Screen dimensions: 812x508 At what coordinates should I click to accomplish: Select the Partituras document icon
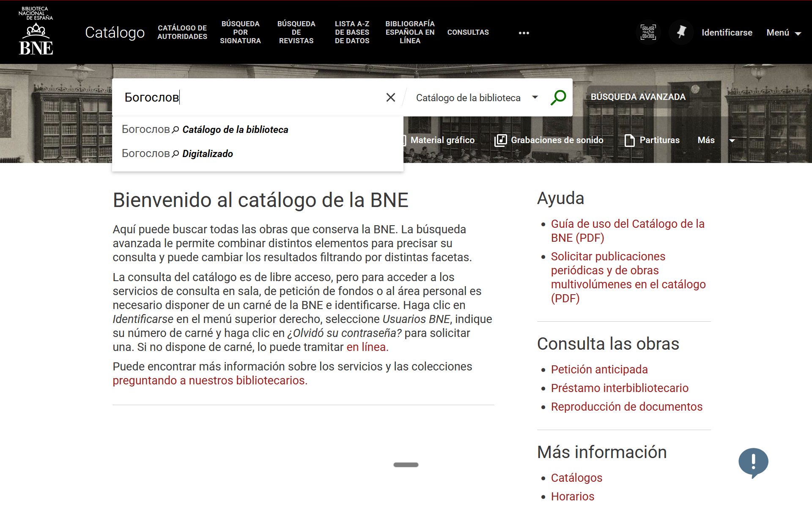(x=629, y=140)
